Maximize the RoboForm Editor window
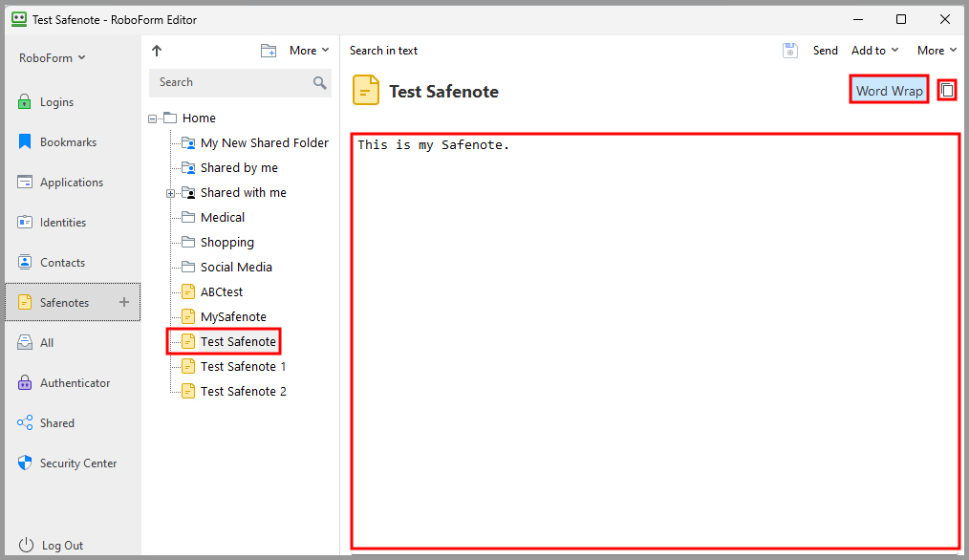The image size is (969, 560). pyautogui.click(x=901, y=19)
